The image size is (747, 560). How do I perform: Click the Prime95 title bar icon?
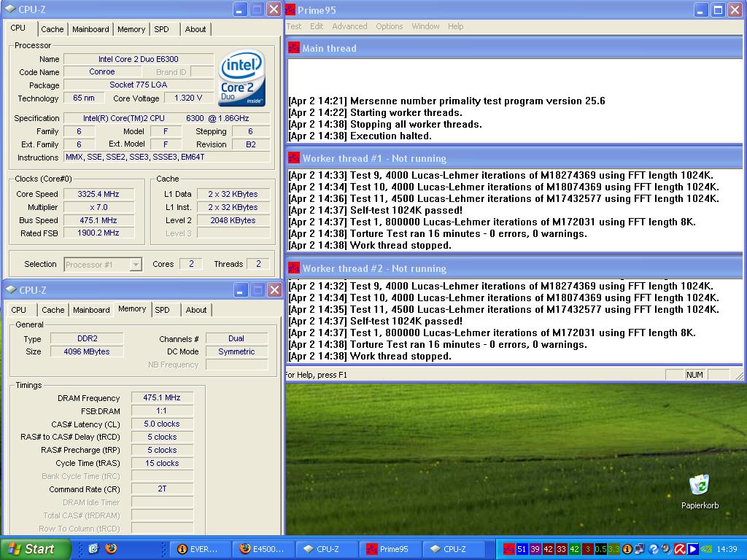coord(290,9)
